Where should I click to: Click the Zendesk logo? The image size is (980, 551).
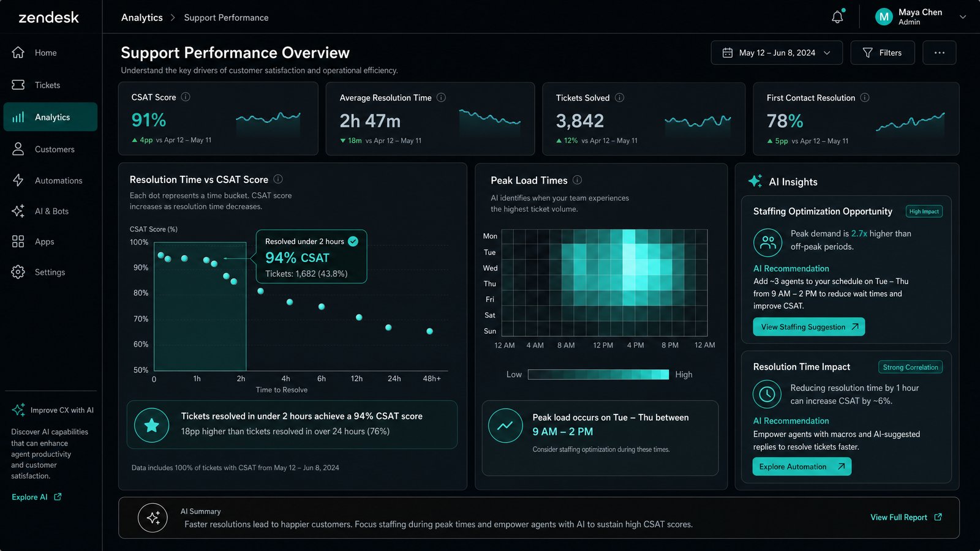48,17
